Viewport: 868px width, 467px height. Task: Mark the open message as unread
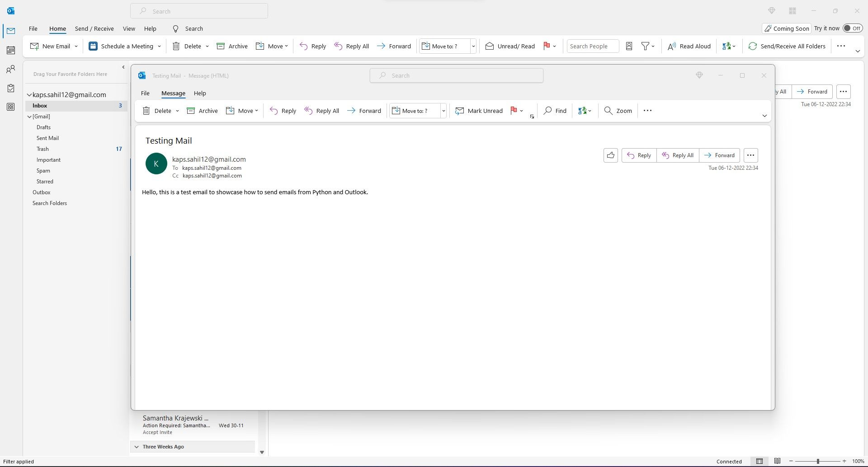click(479, 110)
